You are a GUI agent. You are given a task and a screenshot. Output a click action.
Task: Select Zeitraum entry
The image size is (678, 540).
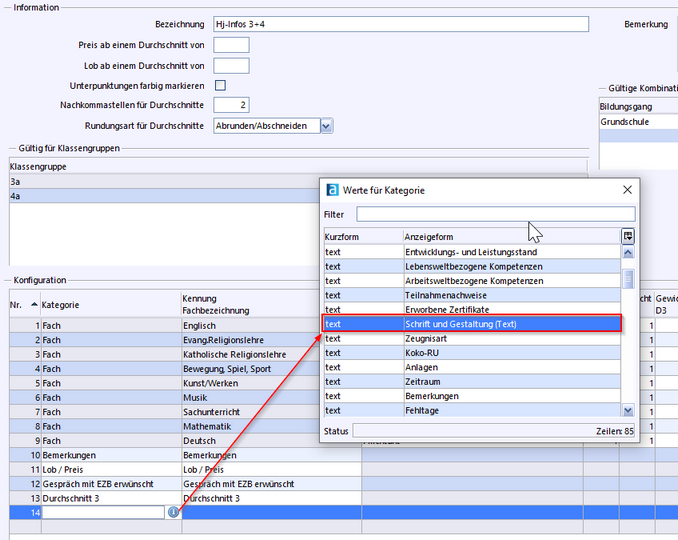(472, 382)
